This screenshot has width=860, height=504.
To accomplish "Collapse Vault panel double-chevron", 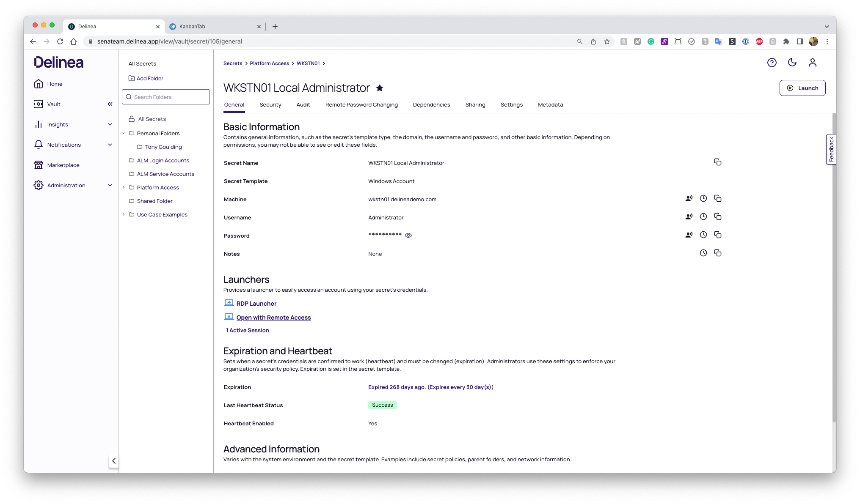I will [110, 104].
